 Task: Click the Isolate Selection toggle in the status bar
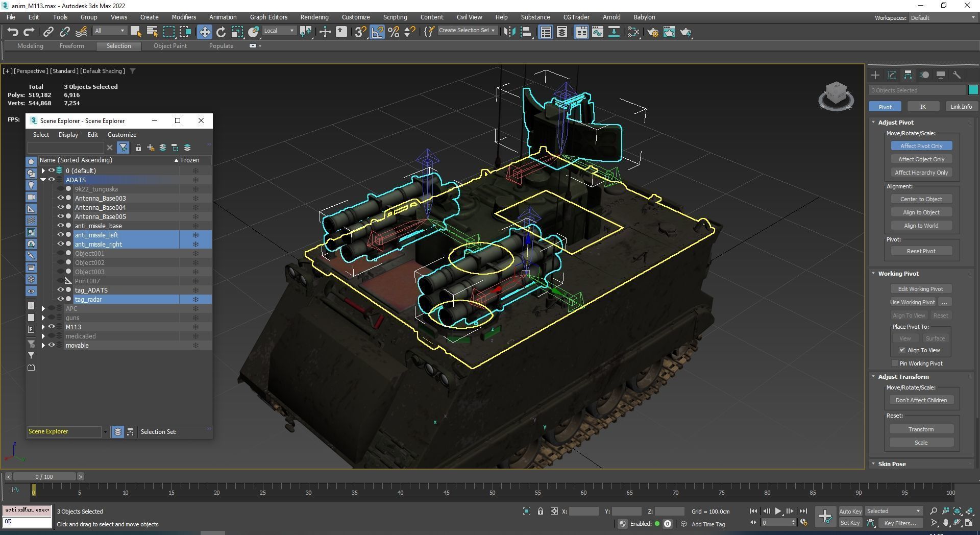[527, 511]
